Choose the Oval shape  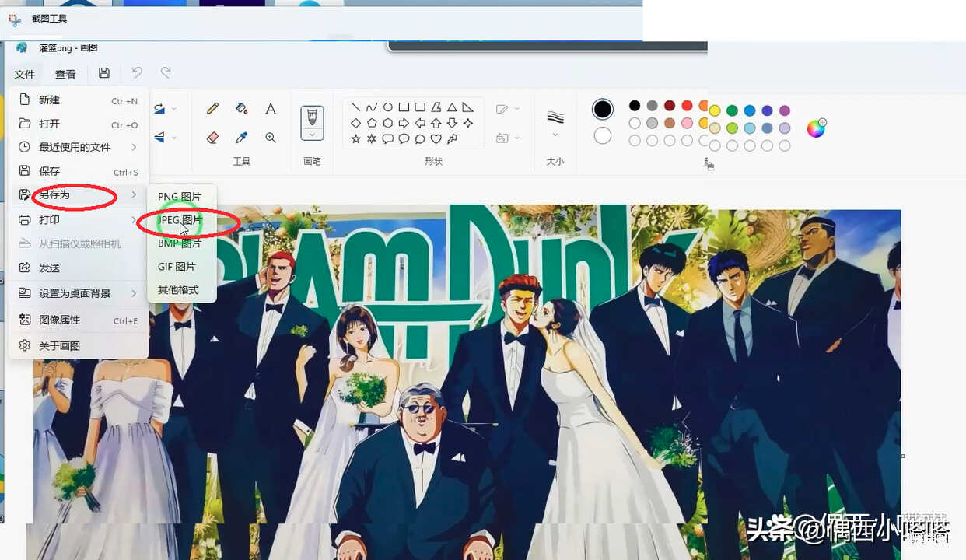[x=387, y=107]
